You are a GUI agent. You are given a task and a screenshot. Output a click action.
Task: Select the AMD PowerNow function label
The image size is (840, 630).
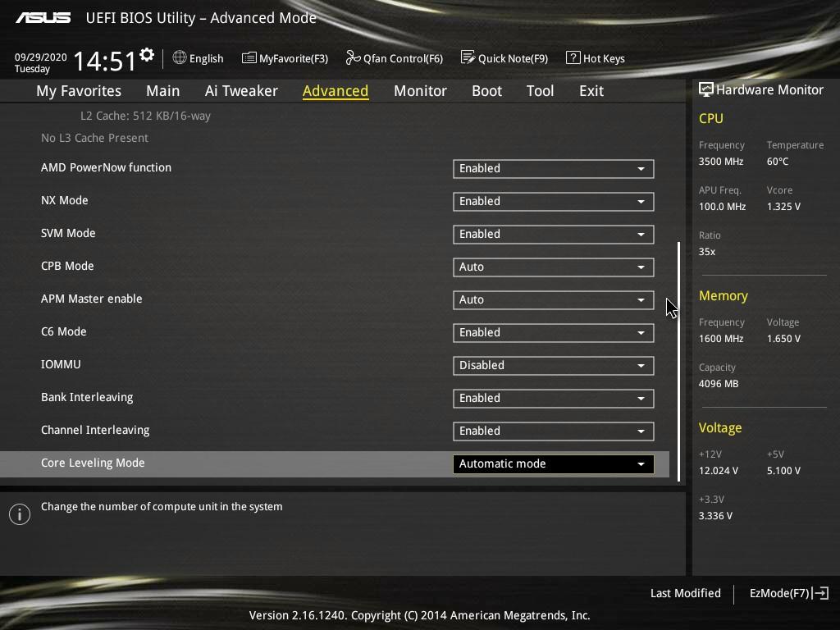tap(106, 167)
